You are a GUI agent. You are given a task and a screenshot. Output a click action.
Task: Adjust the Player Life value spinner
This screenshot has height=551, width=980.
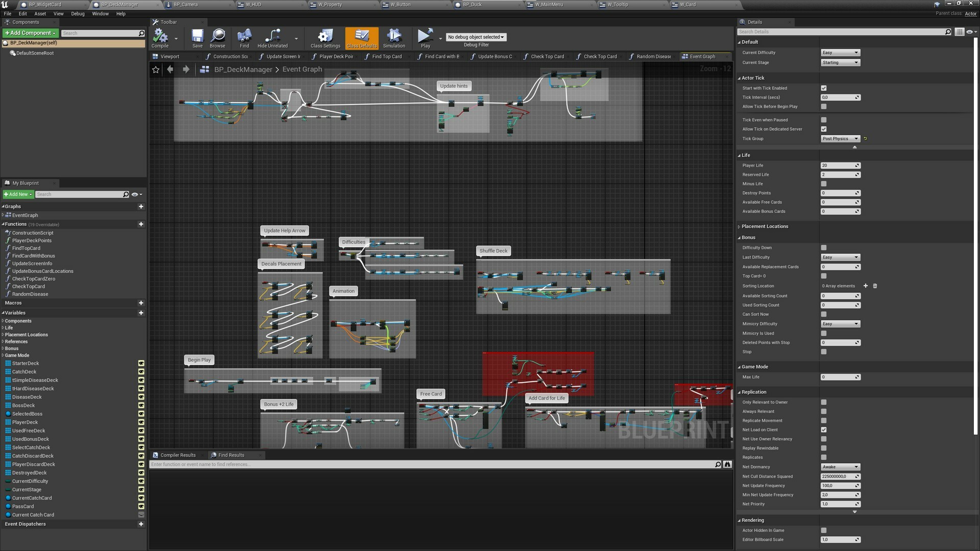point(856,165)
